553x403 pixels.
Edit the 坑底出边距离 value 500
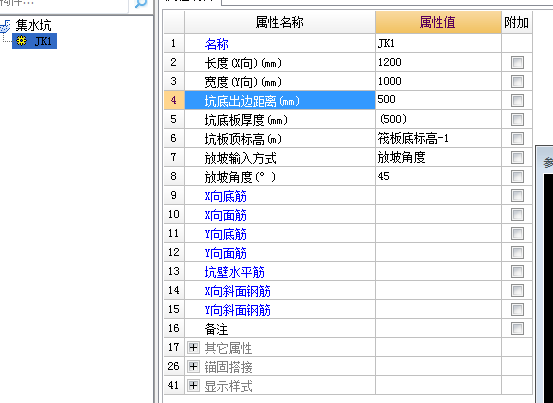438,100
